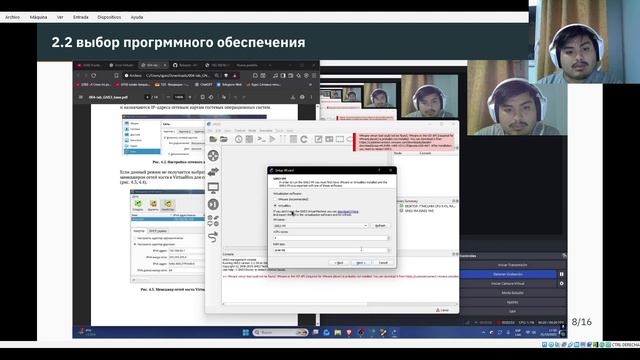Click the RAM size spinner arrows
The width and height of the screenshot is (640, 360).
388,250
